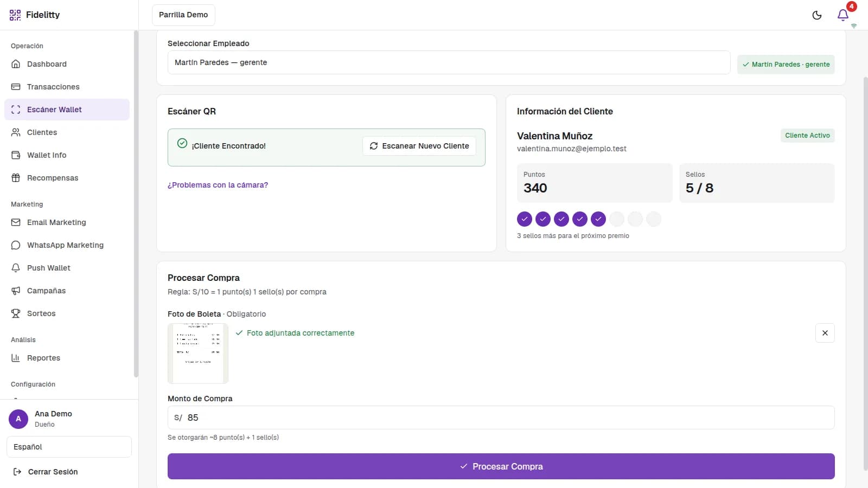This screenshot has width=868, height=488.
Task: Click the main page scrollbar
Action: click(x=865, y=274)
